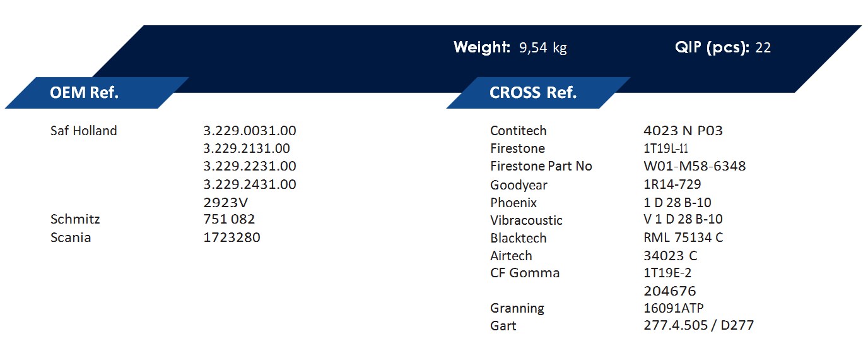The height and width of the screenshot is (348, 868).
Task: Select Firestone code 1T19L-11
Action: [666, 148]
